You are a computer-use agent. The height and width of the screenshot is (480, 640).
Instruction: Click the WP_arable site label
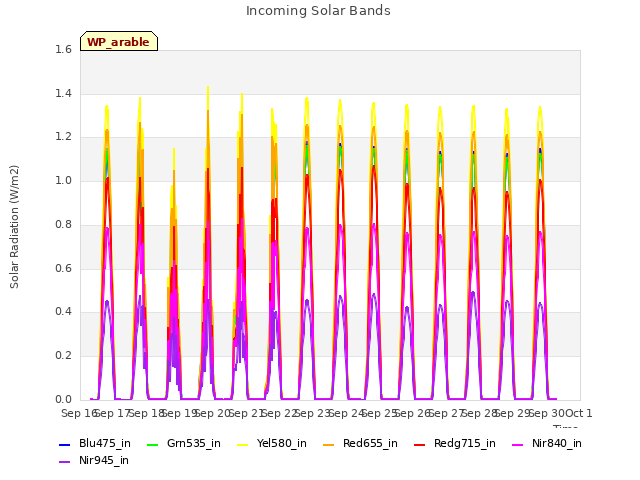(x=118, y=42)
